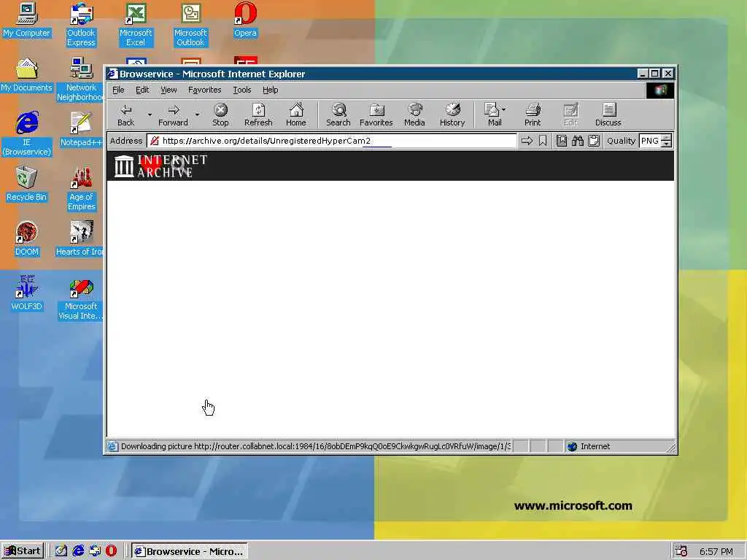
Task: Decrease Quality with the down spinner arrow
Action: tap(667, 144)
